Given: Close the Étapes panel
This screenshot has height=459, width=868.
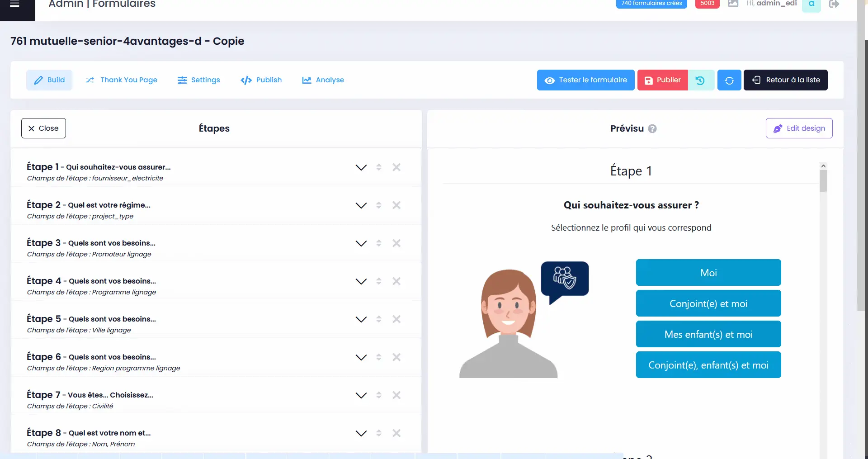Looking at the screenshot, I should (43, 128).
